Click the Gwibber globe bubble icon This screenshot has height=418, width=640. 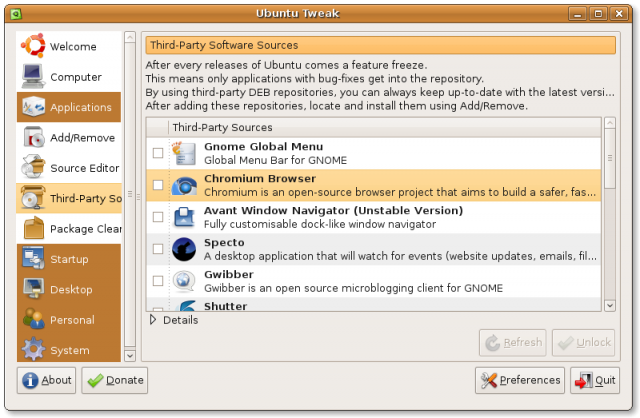point(184,281)
